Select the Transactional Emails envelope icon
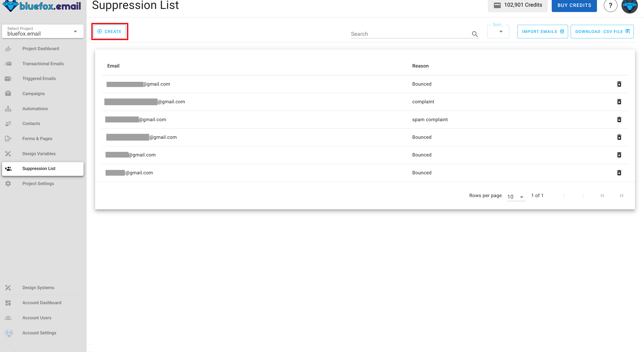The image size is (644, 352). click(8, 63)
